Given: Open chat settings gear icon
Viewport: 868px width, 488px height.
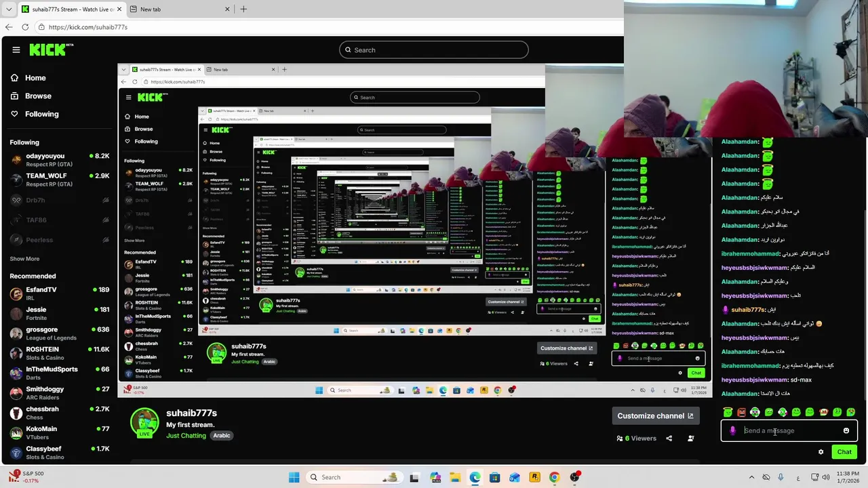Looking at the screenshot, I should pyautogui.click(x=821, y=452).
